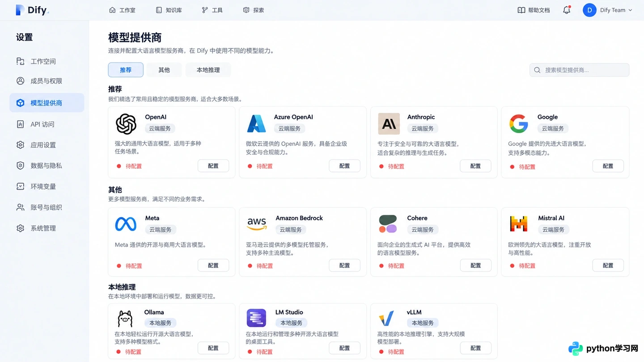The image size is (644, 362).
Task: Click the 云端服务 tag under OpenAI
Action: 160,128
